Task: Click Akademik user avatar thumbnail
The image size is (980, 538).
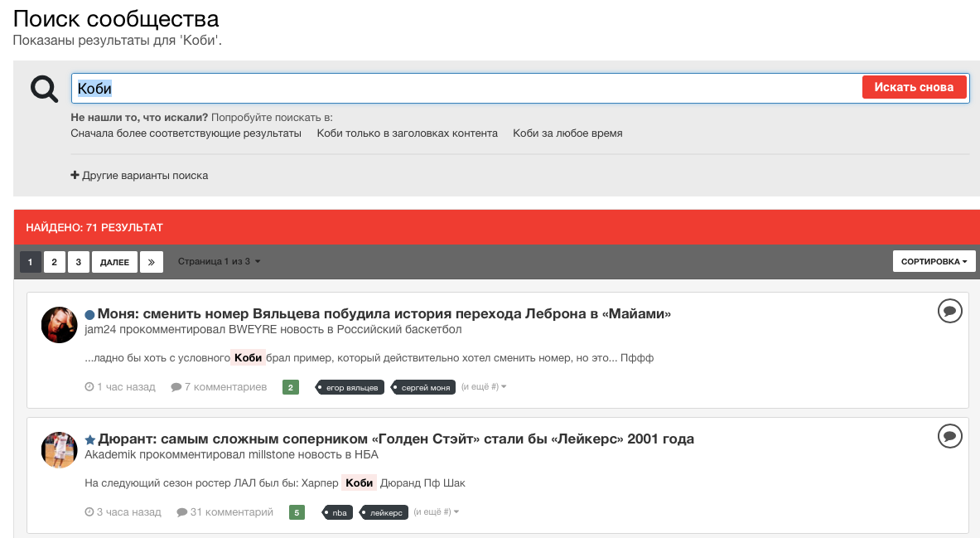Action: click(59, 450)
